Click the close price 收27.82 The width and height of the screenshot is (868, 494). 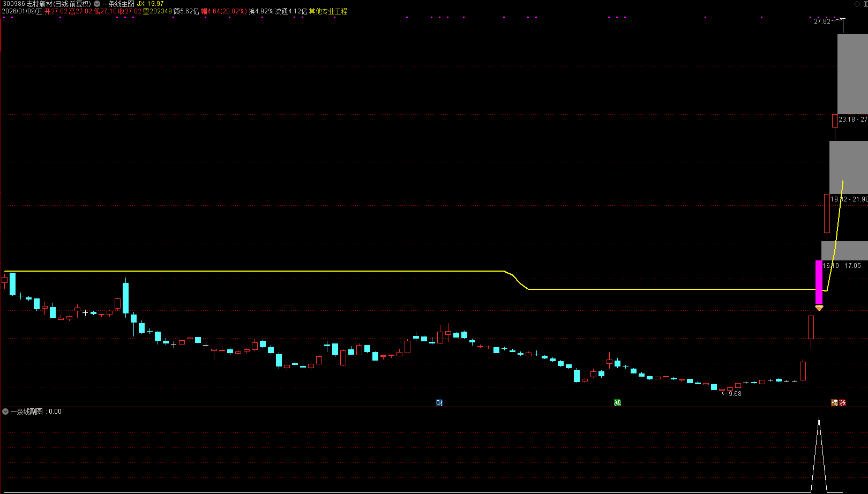(130, 11)
